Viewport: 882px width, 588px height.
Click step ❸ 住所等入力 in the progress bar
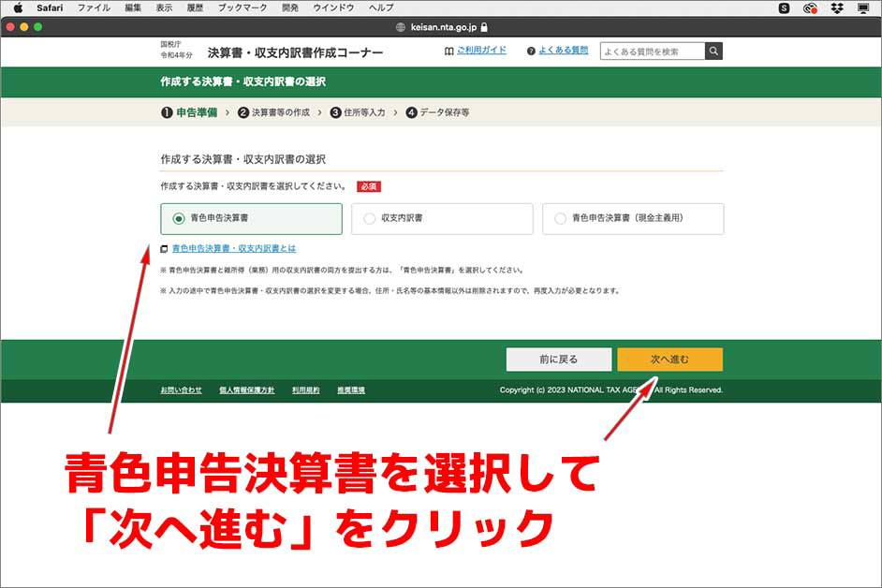(361, 111)
